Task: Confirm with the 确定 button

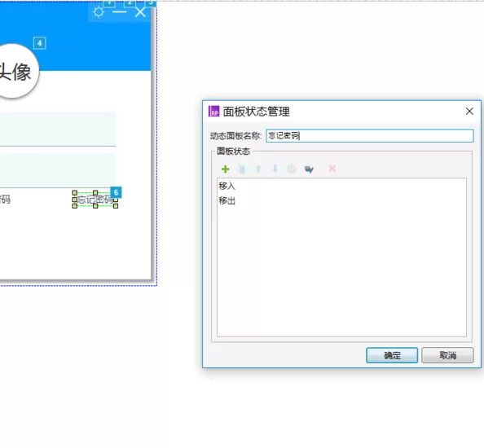Action: tap(392, 355)
